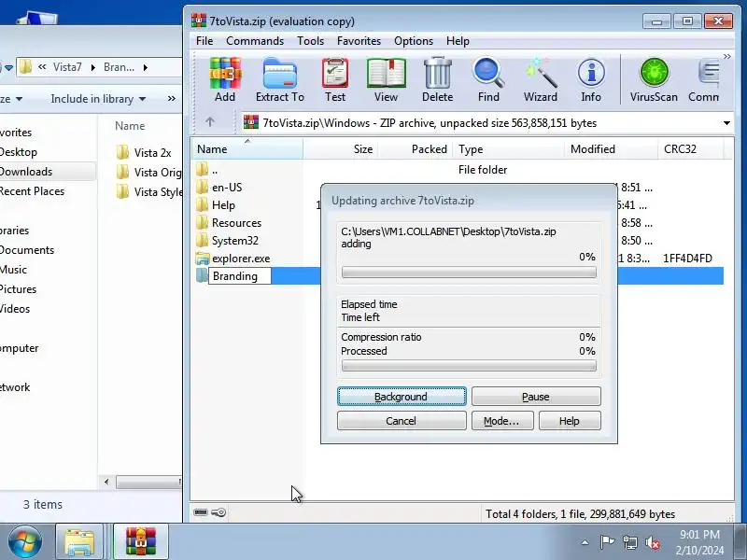This screenshot has width=747, height=560.
Task: Go up one folder using arrow icon
Action: (209, 122)
